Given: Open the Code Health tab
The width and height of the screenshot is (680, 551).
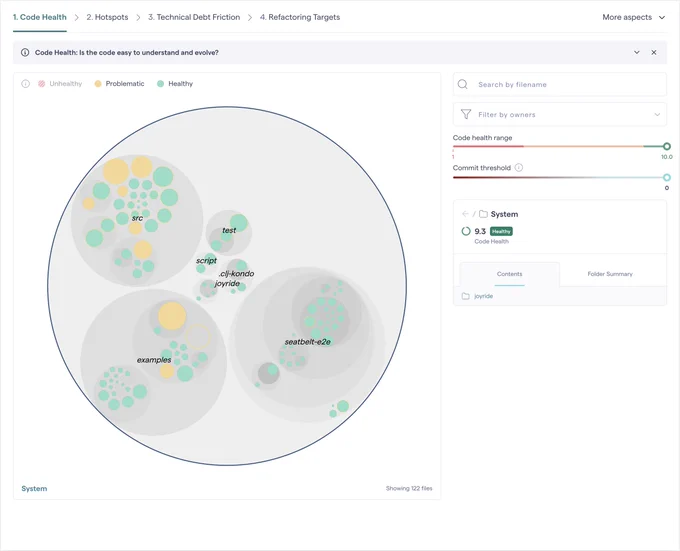Looking at the screenshot, I should point(39,17).
